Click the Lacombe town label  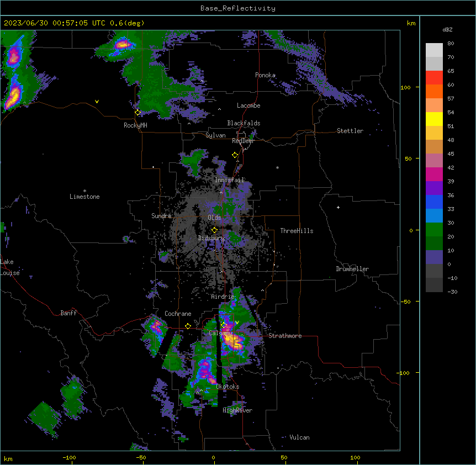point(248,105)
